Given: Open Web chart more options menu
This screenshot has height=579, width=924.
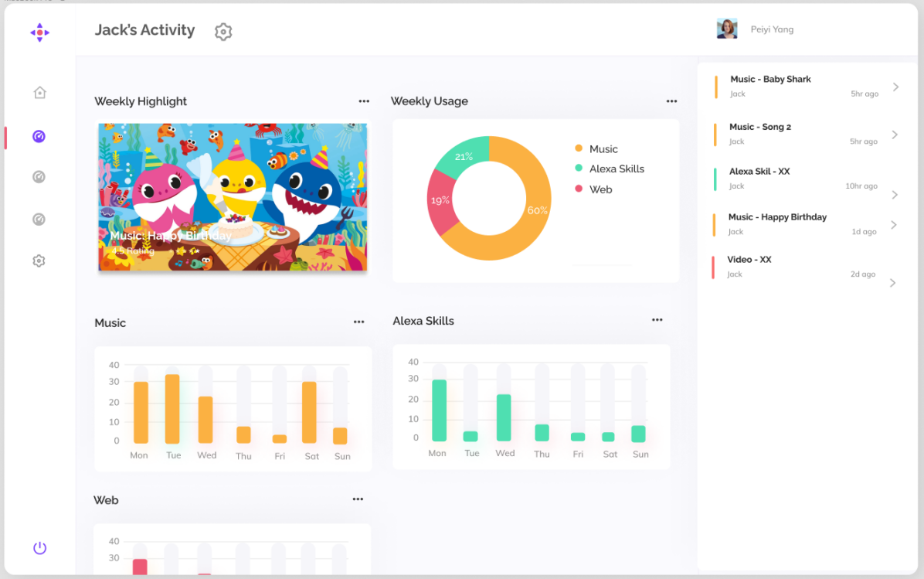Looking at the screenshot, I should point(358,499).
